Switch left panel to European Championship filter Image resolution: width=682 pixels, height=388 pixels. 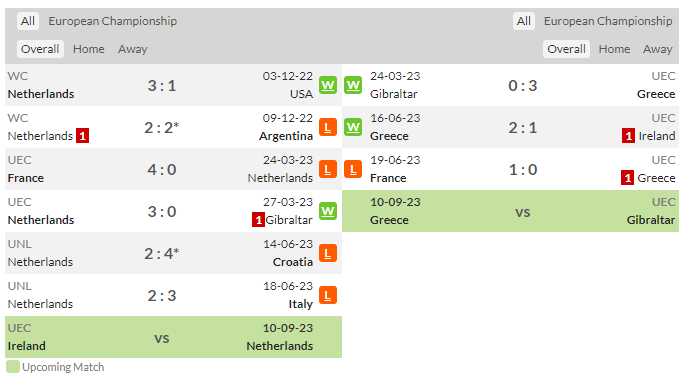point(113,21)
